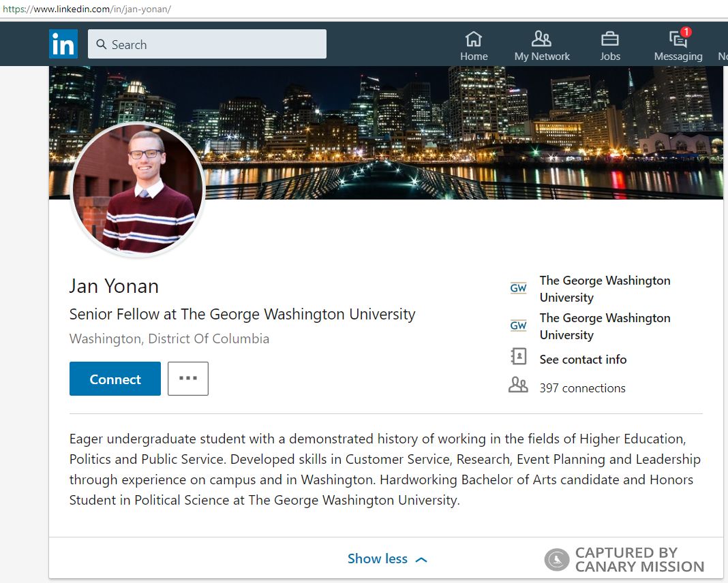Open the three-dots more actions menu
728x583 pixels.
click(x=188, y=379)
